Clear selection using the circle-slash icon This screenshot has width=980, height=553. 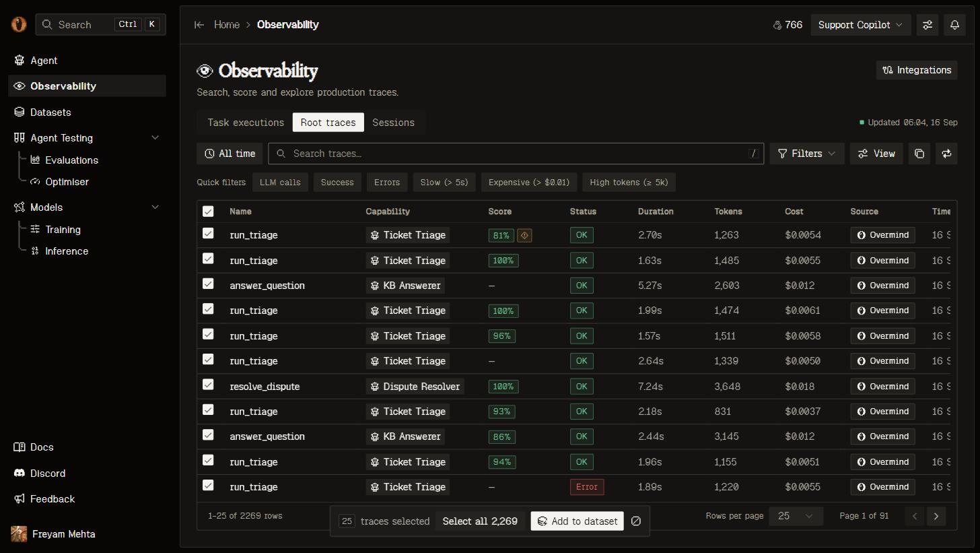pyautogui.click(x=636, y=521)
